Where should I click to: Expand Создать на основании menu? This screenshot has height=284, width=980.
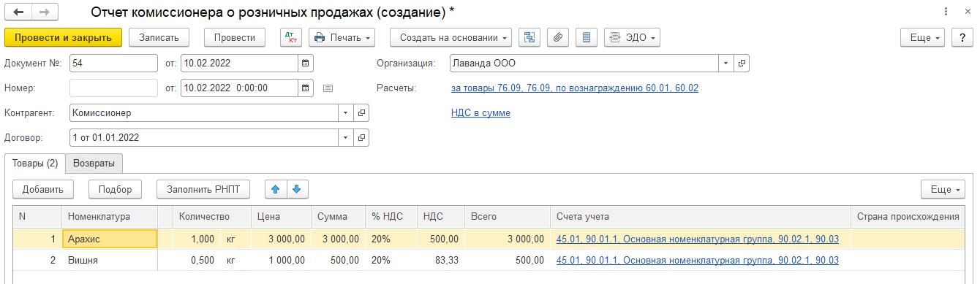451,37
